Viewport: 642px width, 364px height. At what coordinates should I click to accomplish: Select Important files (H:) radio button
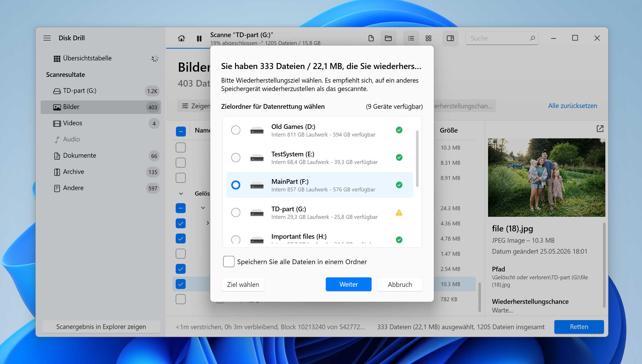pos(236,239)
